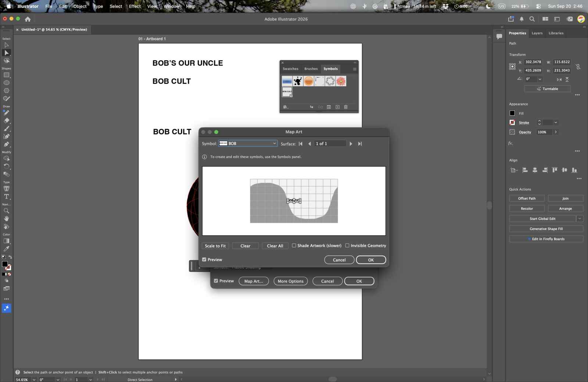
Task: Click the search icon in top bar
Action: (532, 19)
